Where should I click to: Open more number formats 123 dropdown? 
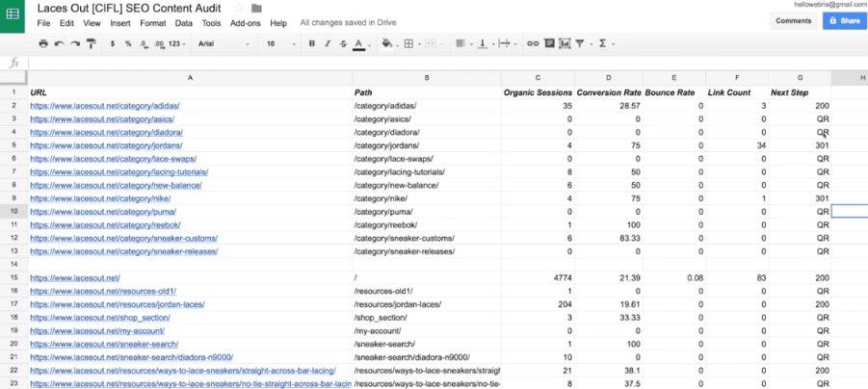(x=176, y=43)
